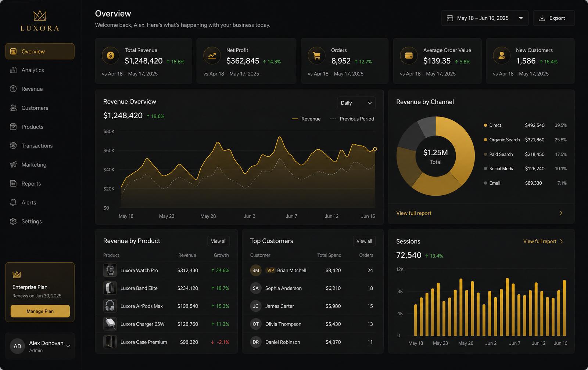Click the Enterprise Plan crown icon
The image size is (588, 370).
[17, 275]
